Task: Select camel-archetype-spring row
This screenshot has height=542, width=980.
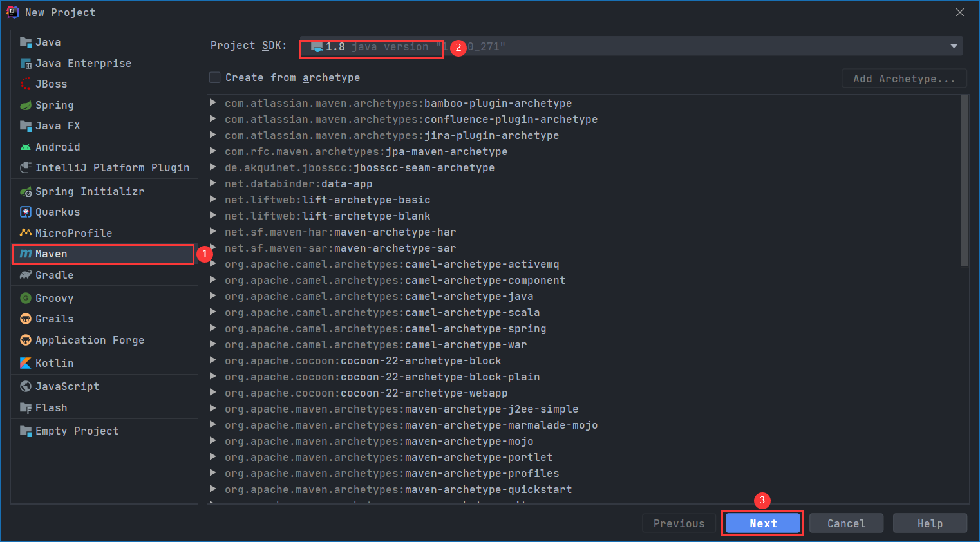Action: 585,329
